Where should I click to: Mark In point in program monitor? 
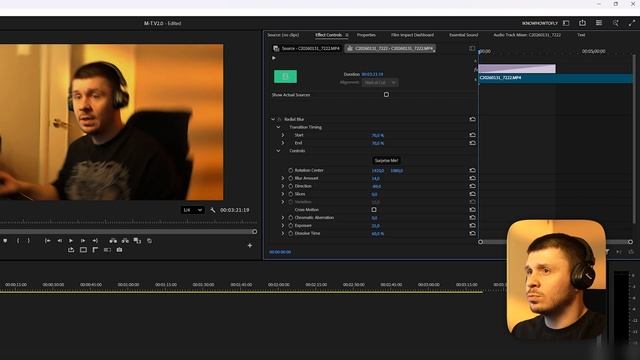click(18, 241)
